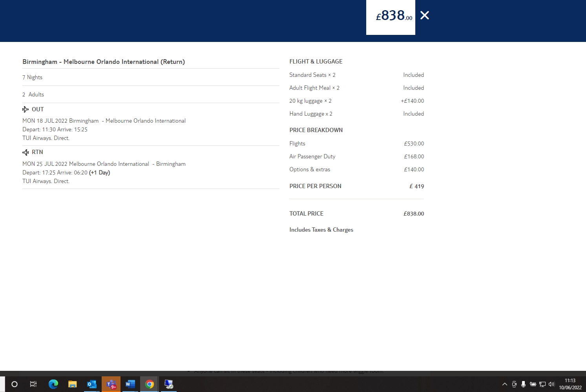Select the 'Birmingham - Melbourne Orlando International (Return)' heading

point(104,62)
